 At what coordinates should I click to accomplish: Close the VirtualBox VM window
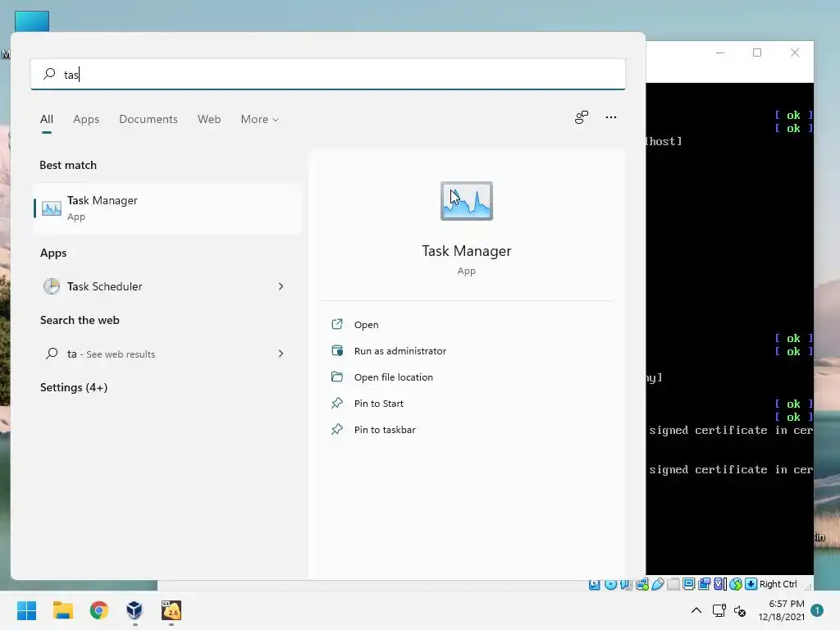pyautogui.click(x=795, y=52)
